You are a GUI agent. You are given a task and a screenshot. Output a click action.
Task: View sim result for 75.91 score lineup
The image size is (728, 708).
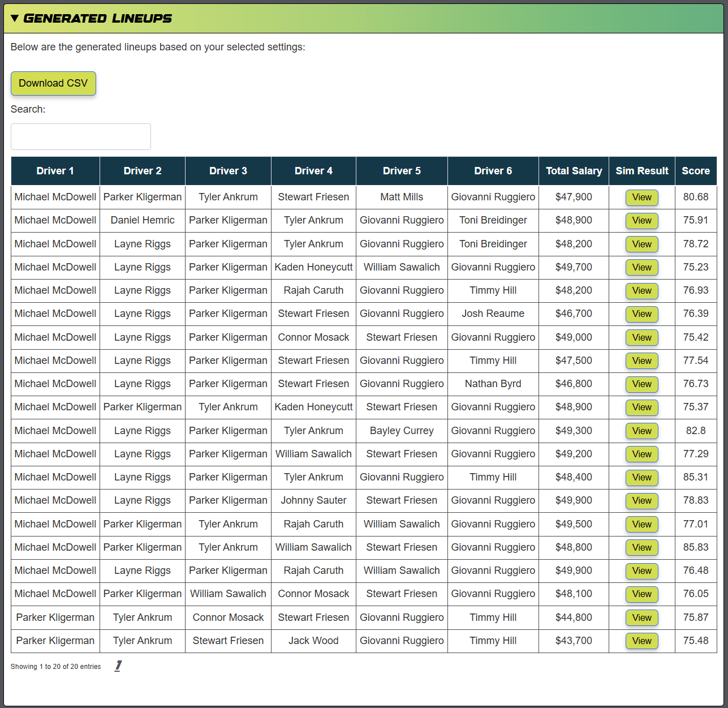(642, 221)
